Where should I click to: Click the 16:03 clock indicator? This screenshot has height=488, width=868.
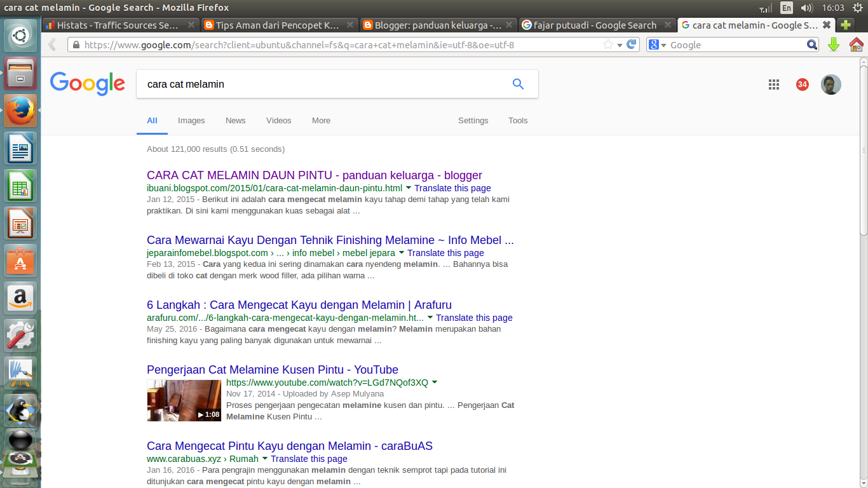832,8
